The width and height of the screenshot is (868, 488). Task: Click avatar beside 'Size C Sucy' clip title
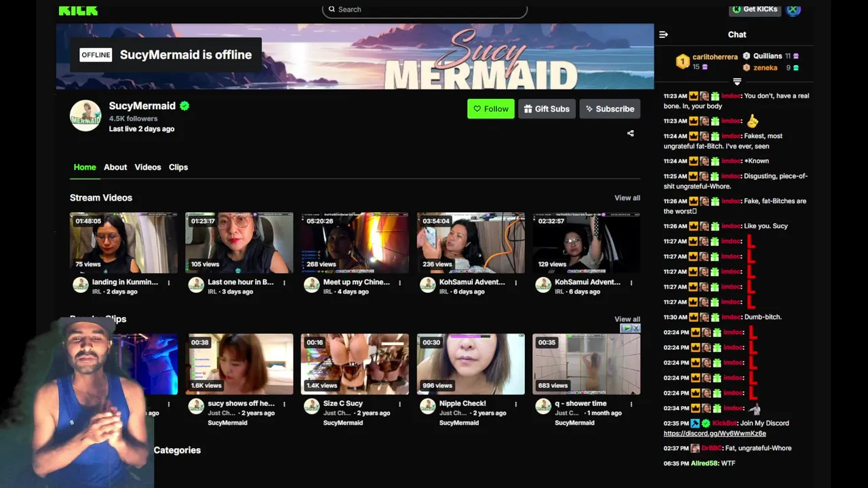(312, 407)
